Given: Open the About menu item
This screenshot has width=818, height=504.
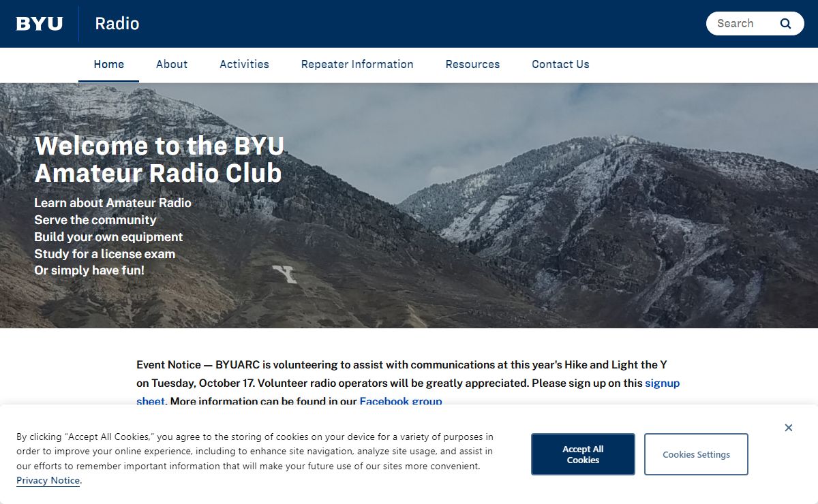Looking at the screenshot, I should (x=172, y=64).
